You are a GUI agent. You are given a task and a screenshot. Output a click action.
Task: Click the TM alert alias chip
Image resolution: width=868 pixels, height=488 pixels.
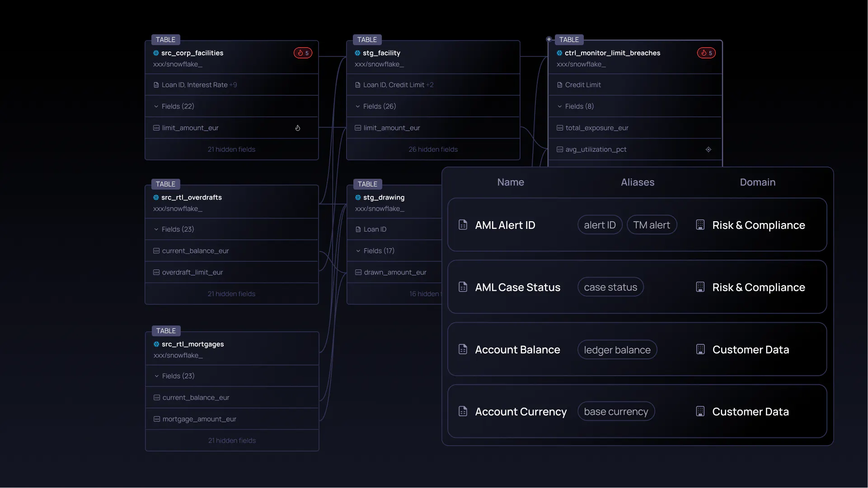click(x=651, y=225)
